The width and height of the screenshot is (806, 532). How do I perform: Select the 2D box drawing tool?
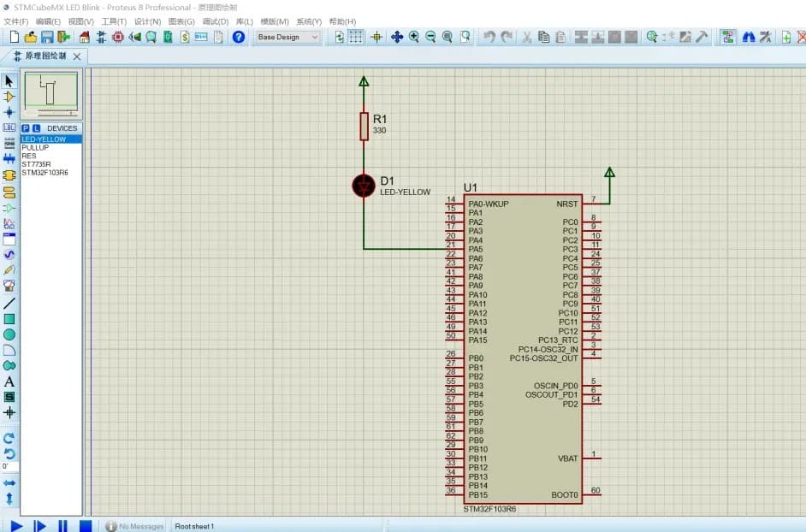click(9, 319)
